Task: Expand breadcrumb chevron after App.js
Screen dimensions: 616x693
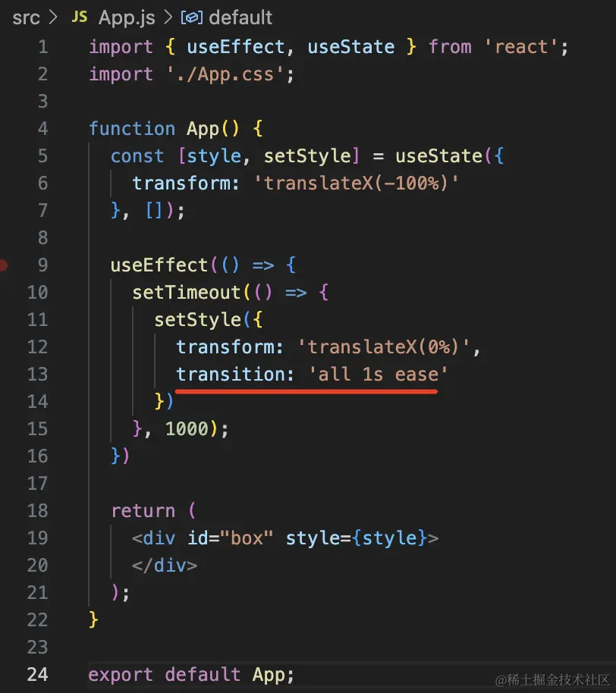Action: (x=168, y=17)
